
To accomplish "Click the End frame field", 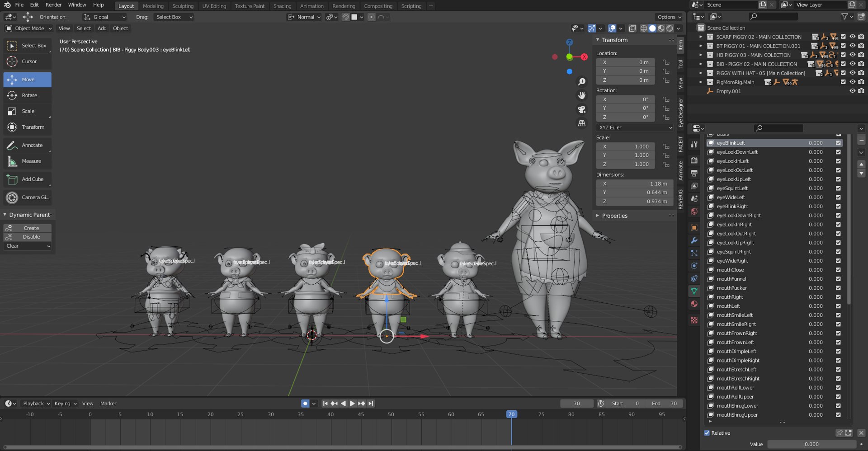I will click(x=664, y=404).
